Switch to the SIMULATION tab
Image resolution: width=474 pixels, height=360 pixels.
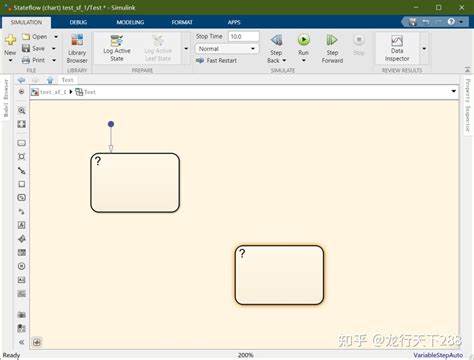point(26,22)
